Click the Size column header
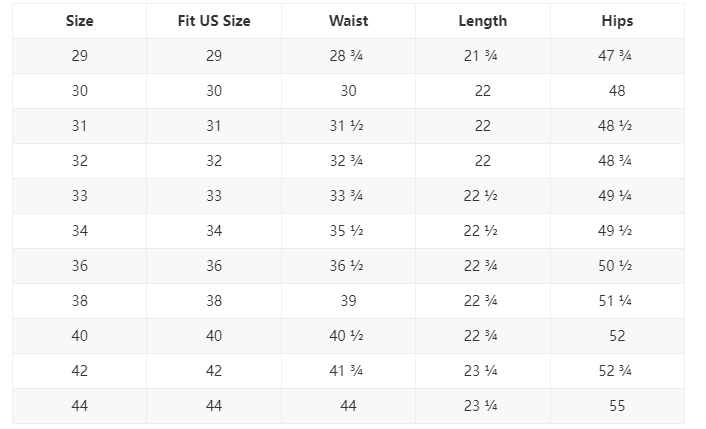 (80, 21)
